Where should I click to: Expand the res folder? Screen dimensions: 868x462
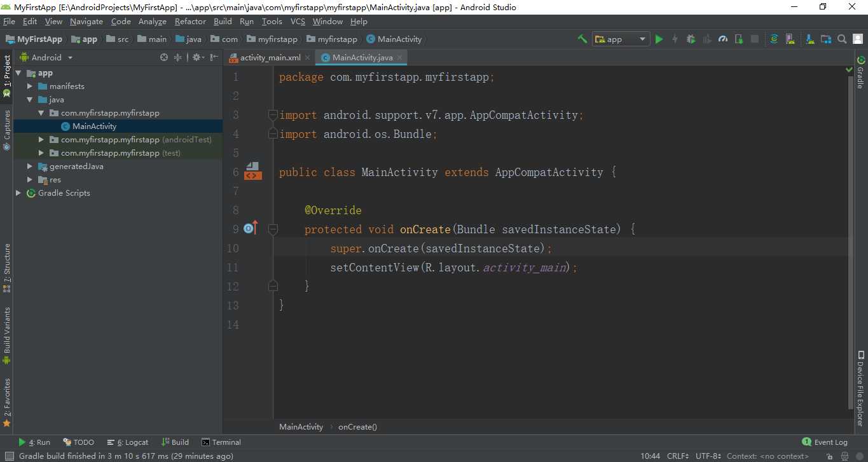[x=30, y=180]
